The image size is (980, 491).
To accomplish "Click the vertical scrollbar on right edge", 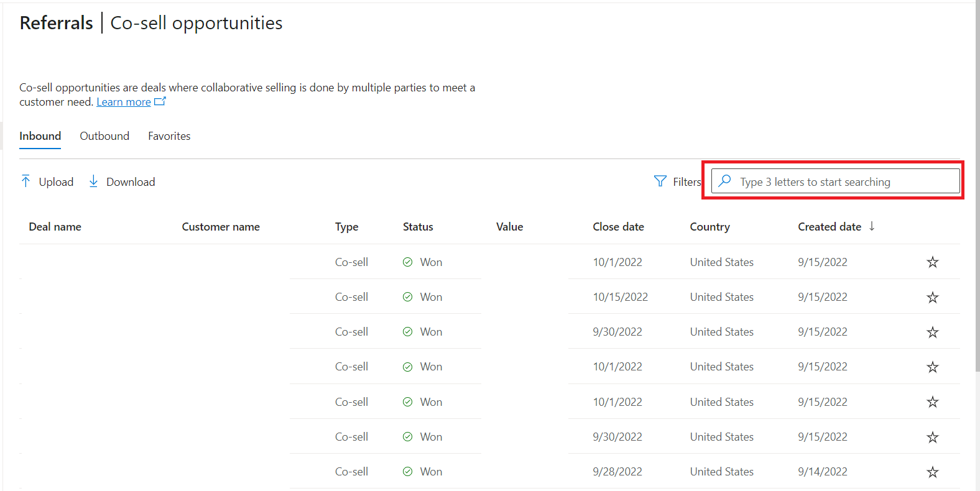I will [x=977, y=186].
